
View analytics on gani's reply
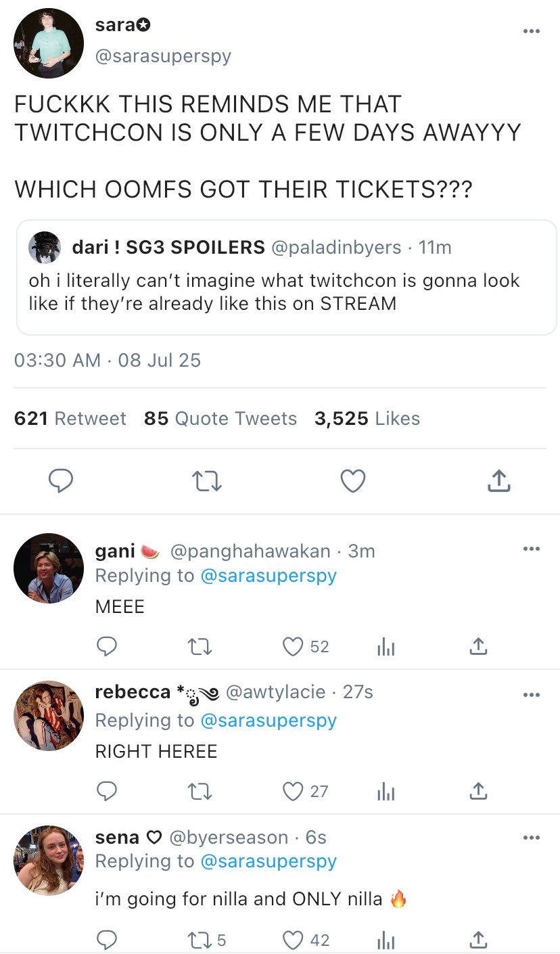(x=386, y=647)
